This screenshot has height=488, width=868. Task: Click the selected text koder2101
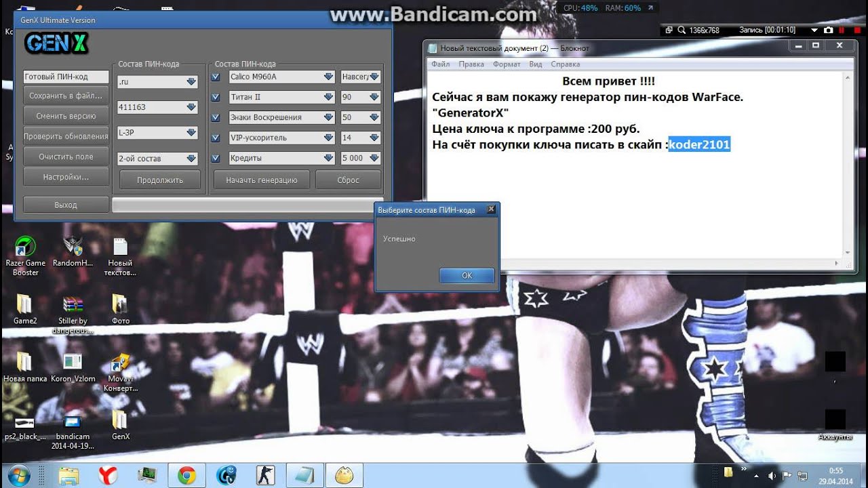[699, 144]
